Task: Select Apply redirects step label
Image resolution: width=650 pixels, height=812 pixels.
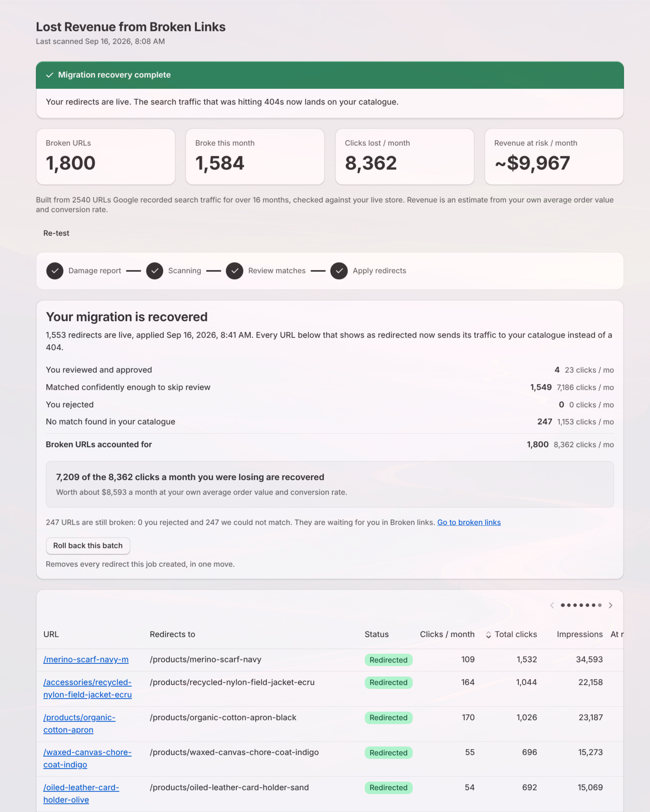Action: [x=380, y=271]
